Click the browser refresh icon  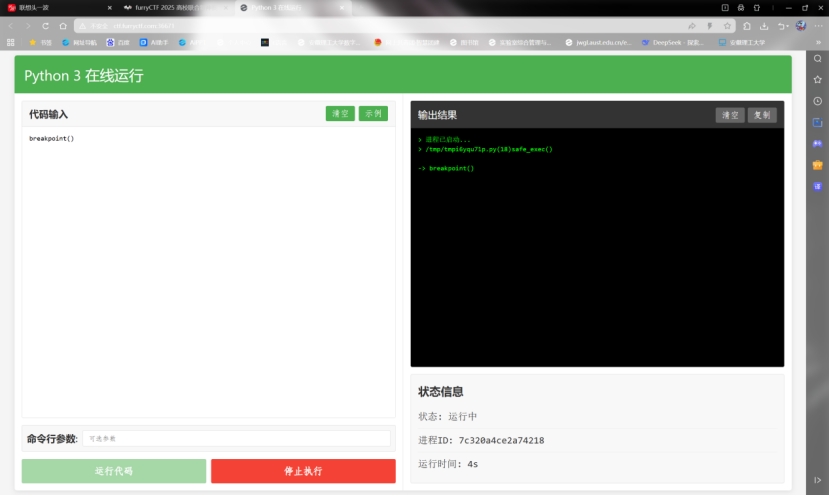[x=45, y=25]
